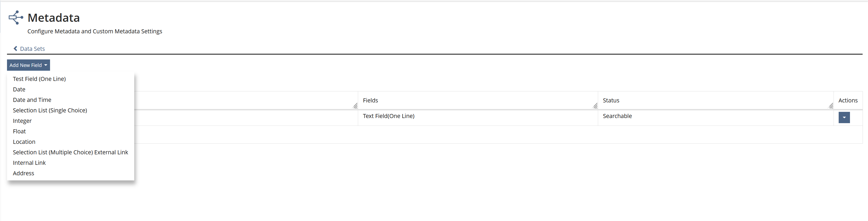Screen dimensions: 868x221
Task: Add an Address field
Action: pyautogui.click(x=24, y=173)
